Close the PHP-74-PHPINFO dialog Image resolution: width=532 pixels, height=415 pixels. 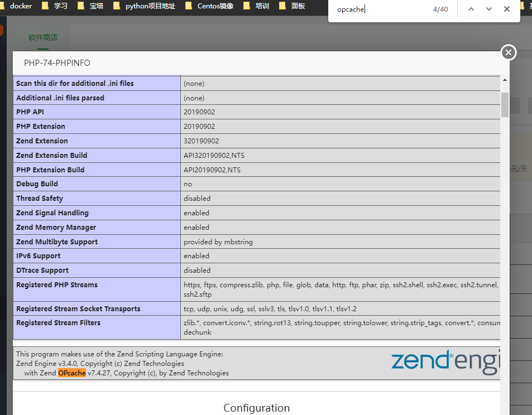508,52
